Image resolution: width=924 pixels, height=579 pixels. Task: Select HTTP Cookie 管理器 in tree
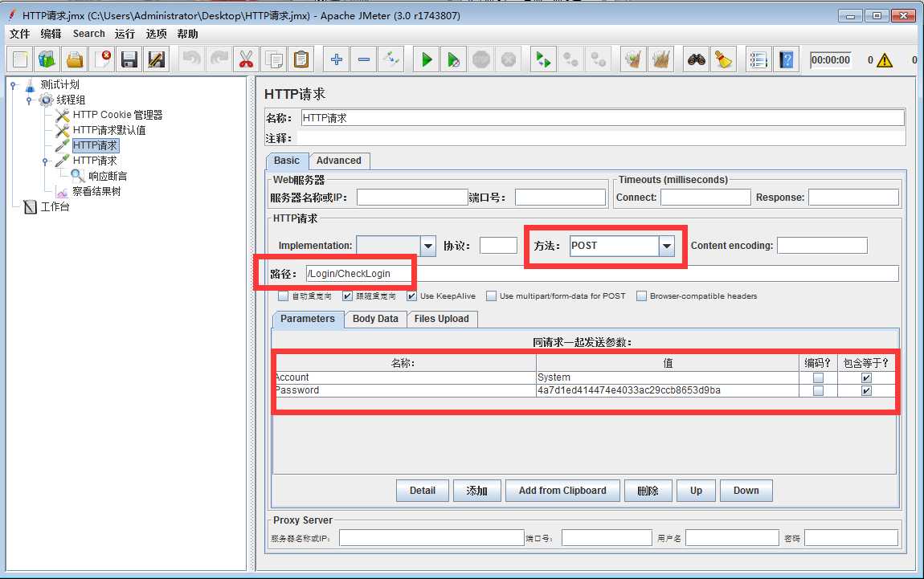(x=117, y=115)
